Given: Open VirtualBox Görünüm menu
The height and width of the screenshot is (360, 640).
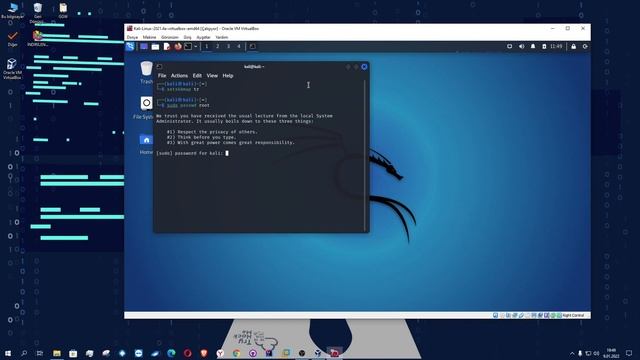Looking at the screenshot, I should pos(170,37).
